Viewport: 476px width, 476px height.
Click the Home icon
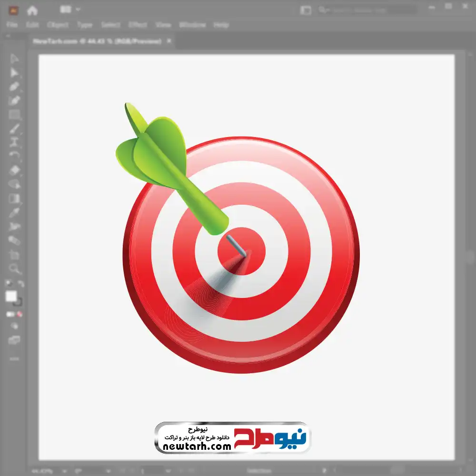pyautogui.click(x=32, y=10)
